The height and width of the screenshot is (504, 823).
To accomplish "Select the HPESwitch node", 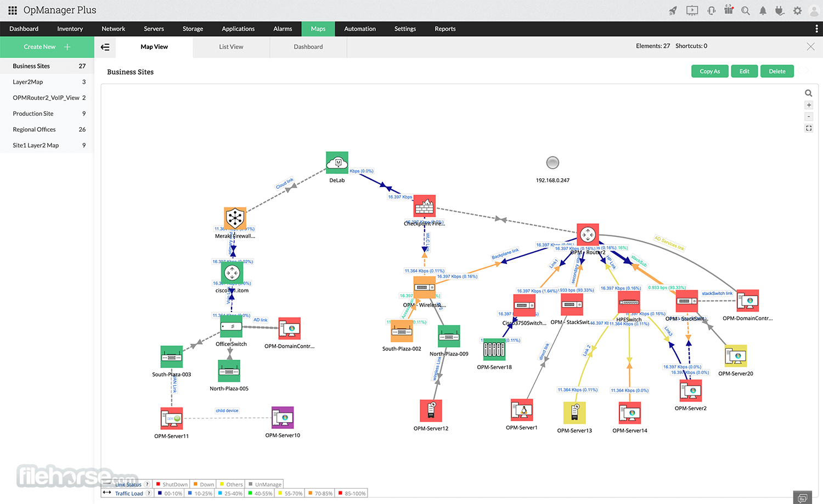I will click(x=629, y=302).
